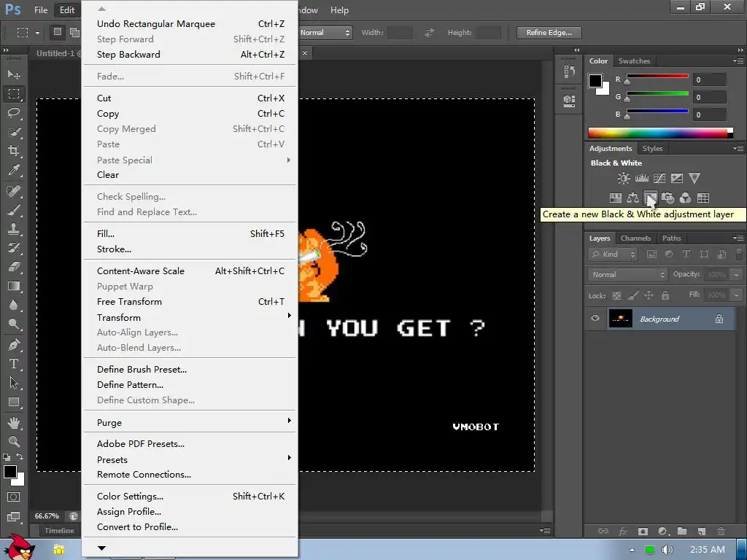
Task: Switch to the Swatches tab
Action: tap(634, 61)
